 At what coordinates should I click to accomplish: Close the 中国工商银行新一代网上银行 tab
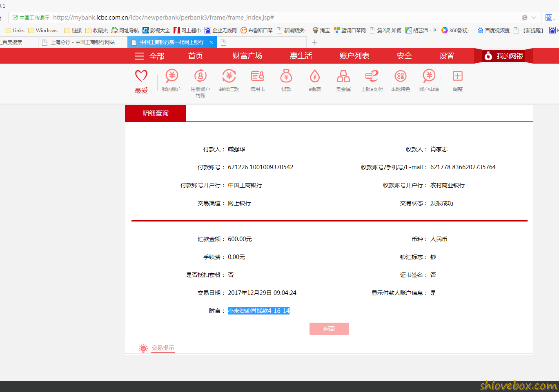point(211,42)
